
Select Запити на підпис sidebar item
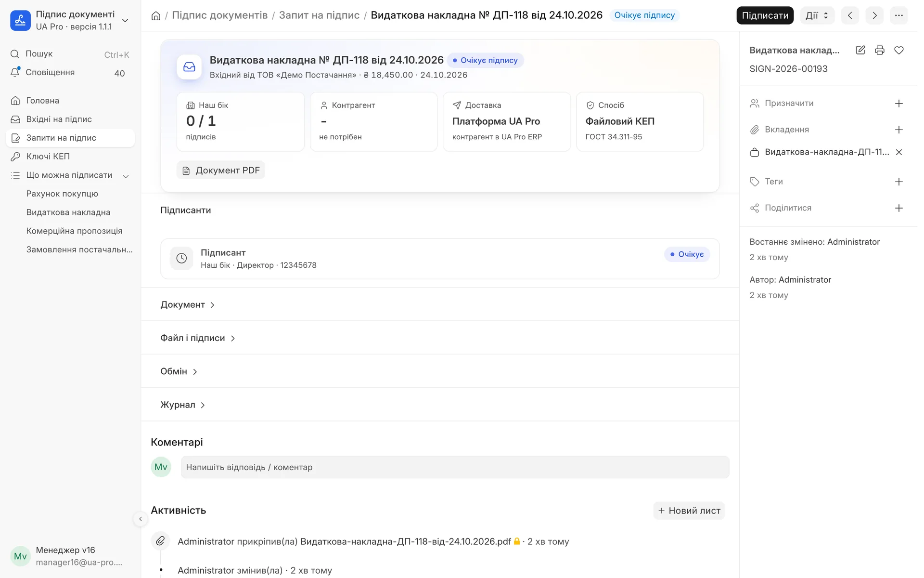70,138
